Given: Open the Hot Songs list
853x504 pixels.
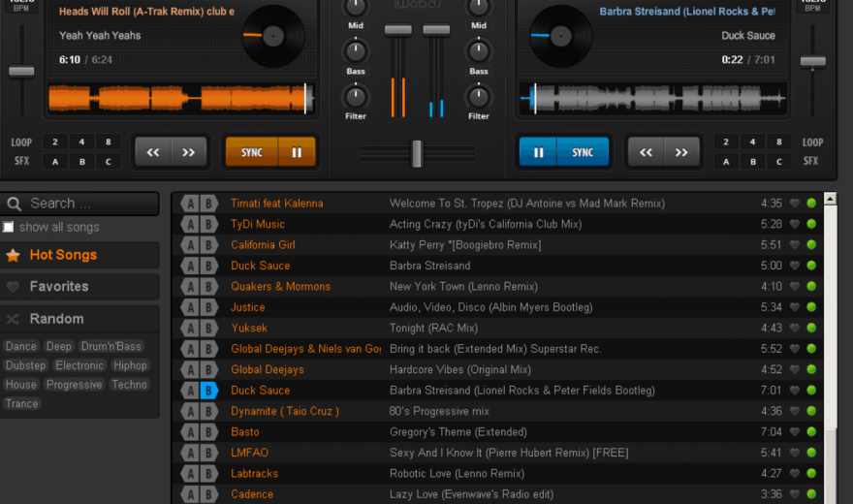Looking at the screenshot, I should point(79,255).
